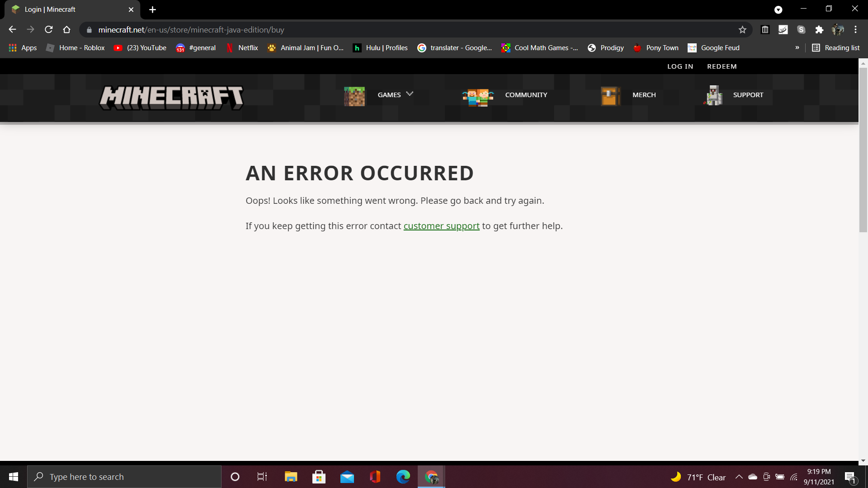Open Microsoft Edge from taskbar

[x=403, y=477]
